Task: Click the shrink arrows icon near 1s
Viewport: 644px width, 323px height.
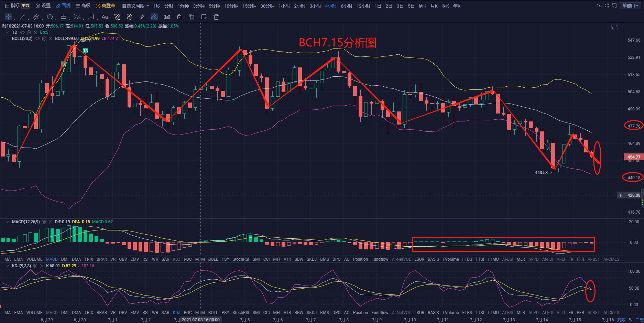Action: pyautogui.click(x=607, y=6)
